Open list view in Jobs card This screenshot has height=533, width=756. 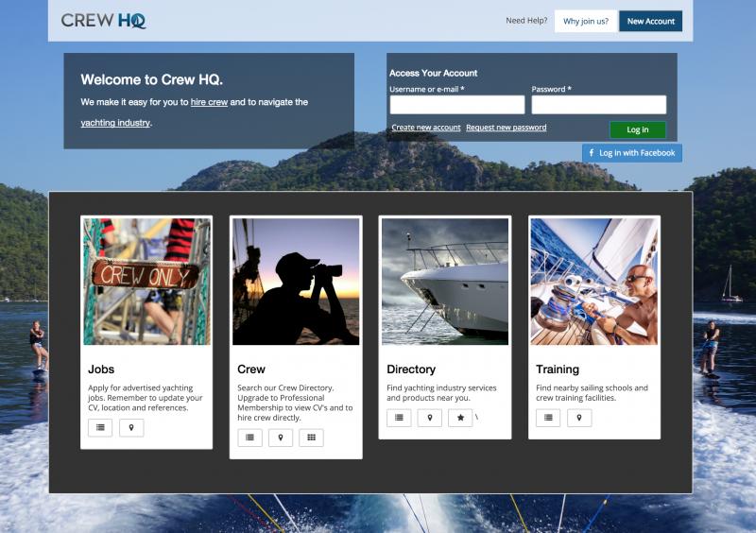coord(100,427)
